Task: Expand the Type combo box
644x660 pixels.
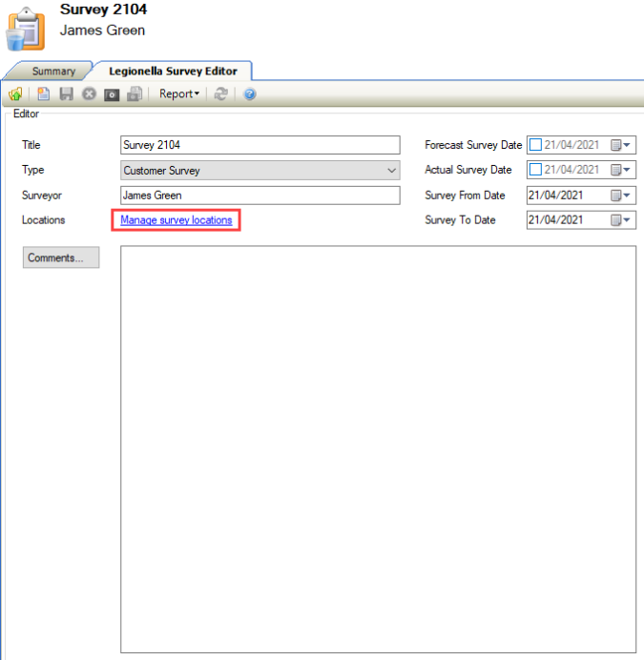Action: tap(392, 171)
